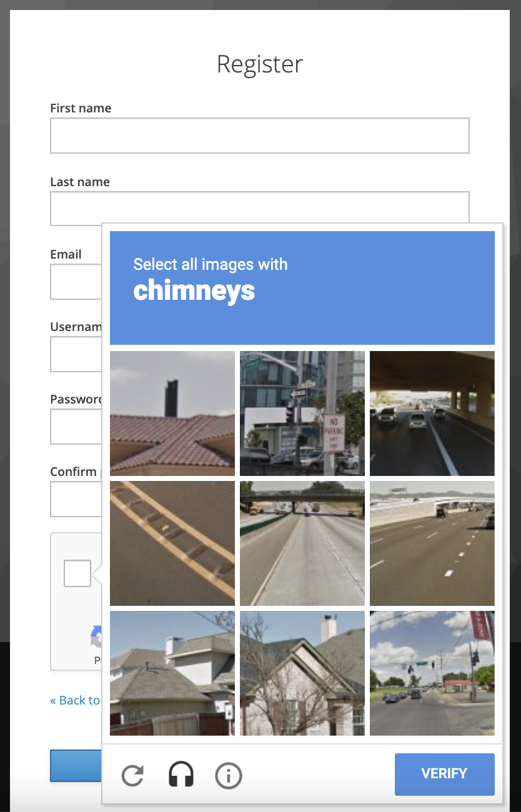Select the pedestrian overpass highway tile
Image resolution: width=521 pixels, height=812 pixels.
tap(302, 543)
